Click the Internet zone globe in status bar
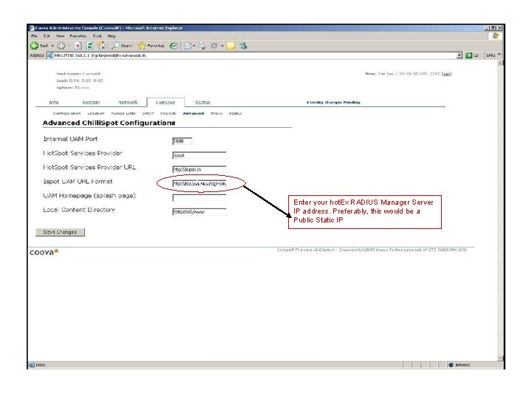Screen dimensions: 532x399 (451, 365)
